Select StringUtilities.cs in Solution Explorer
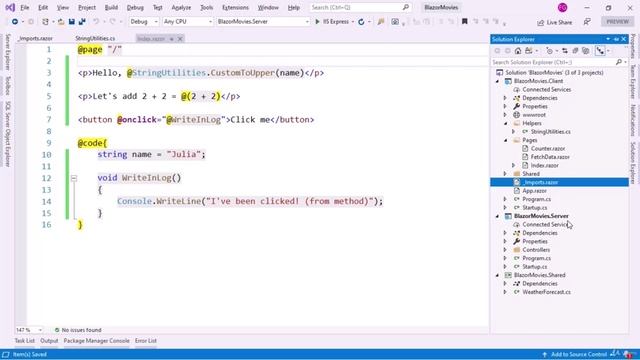The image size is (640, 360). 551,132
